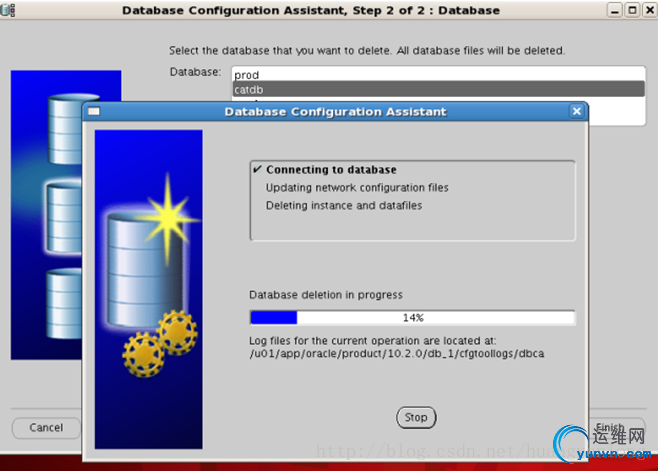
Task: Click the Updating network configuration files step
Action: 357,188
